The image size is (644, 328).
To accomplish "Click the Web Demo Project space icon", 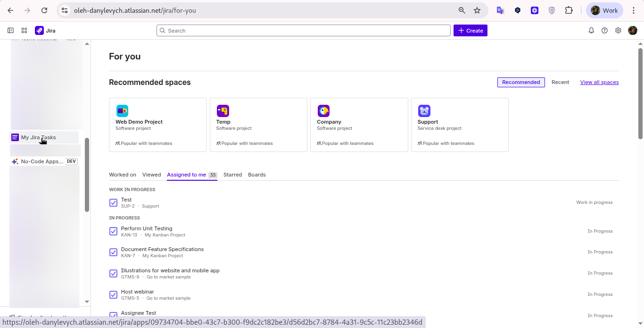I will (x=122, y=110).
